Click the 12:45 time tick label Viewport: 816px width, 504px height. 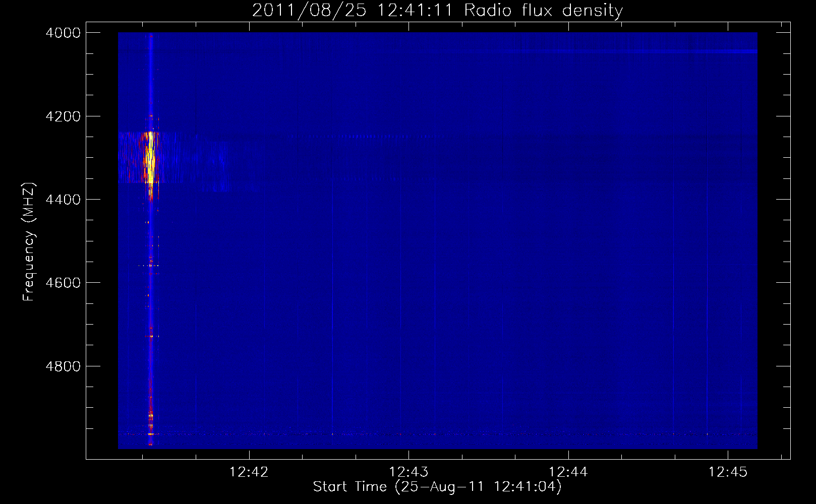click(728, 472)
